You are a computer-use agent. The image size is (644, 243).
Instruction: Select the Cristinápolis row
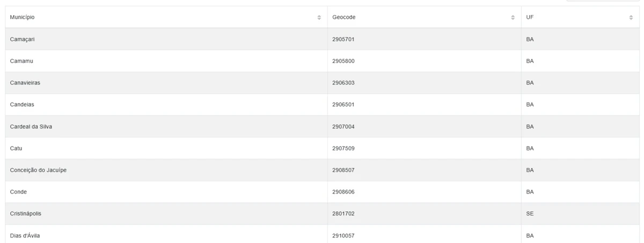[322, 213]
